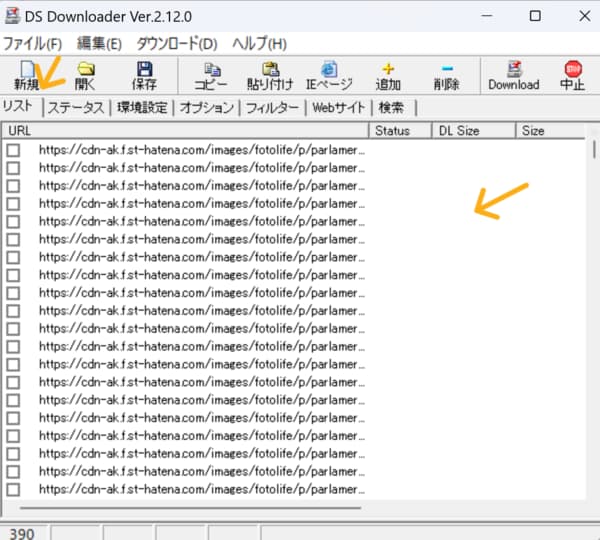Viewport: 600px width, 540px height.
Task: Open the ダウンロード(D) menu
Action: 176,44
